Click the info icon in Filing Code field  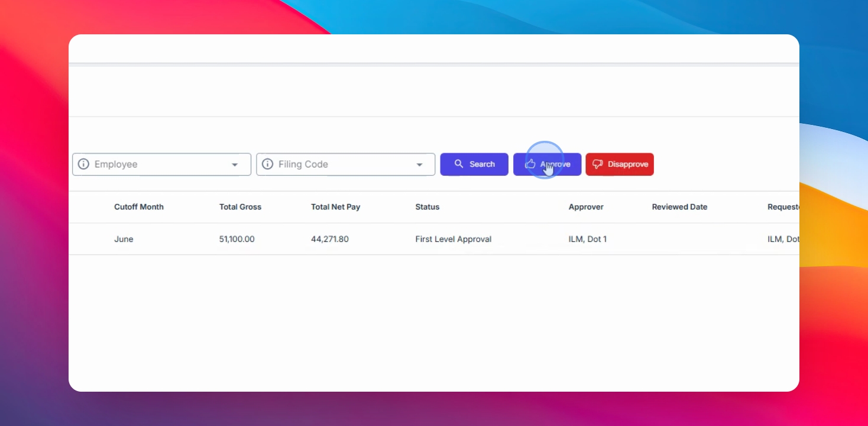click(x=268, y=164)
